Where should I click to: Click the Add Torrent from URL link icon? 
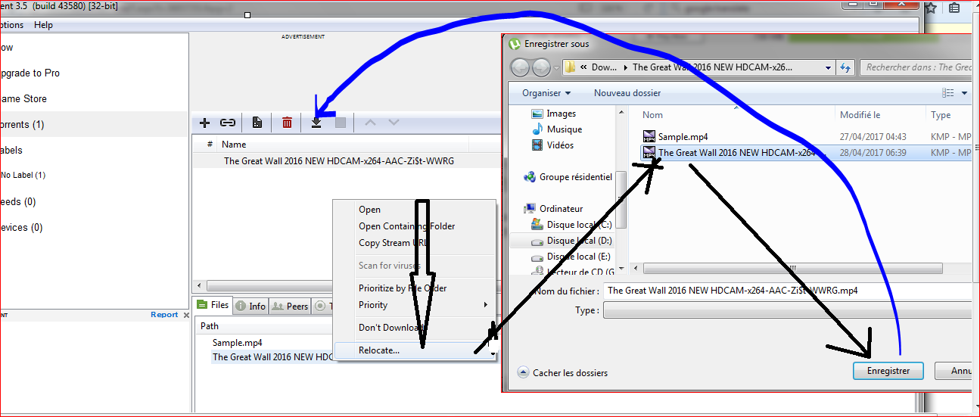pyautogui.click(x=227, y=123)
